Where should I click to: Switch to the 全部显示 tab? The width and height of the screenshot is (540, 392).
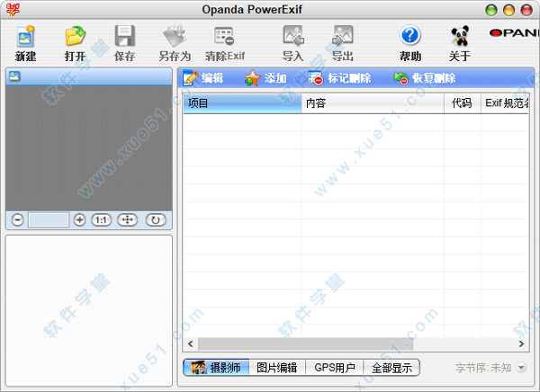pos(391,368)
